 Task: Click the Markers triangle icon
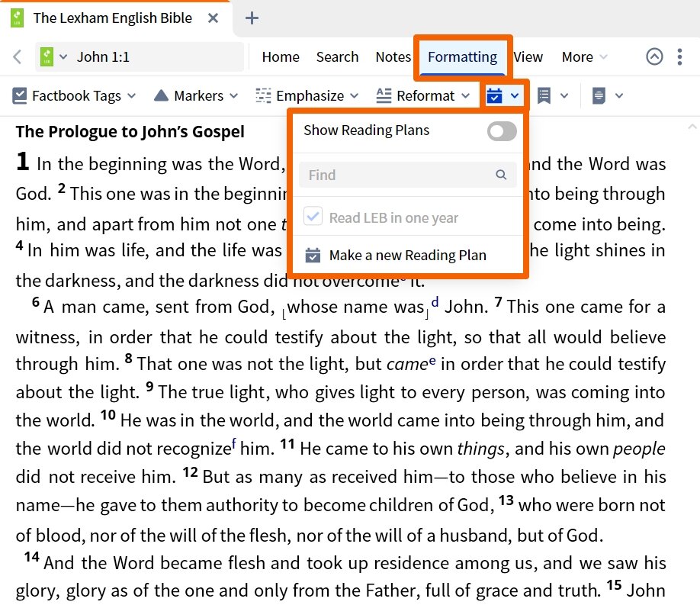(161, 95)
